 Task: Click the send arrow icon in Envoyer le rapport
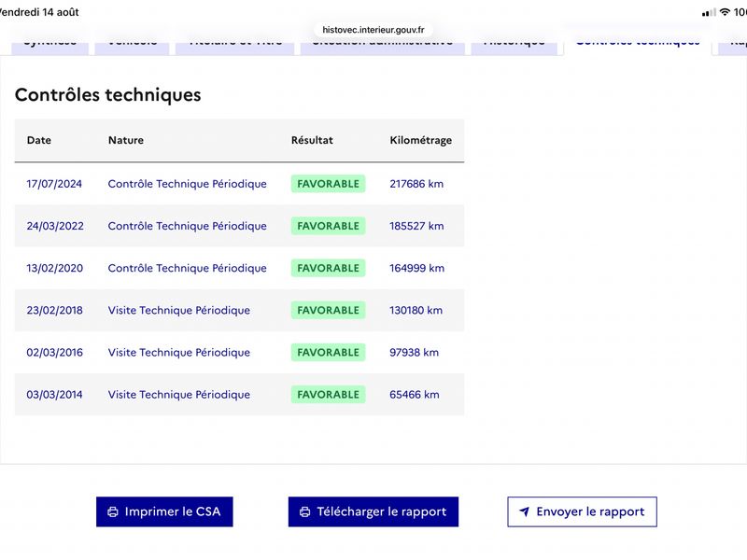pos(524,511)
